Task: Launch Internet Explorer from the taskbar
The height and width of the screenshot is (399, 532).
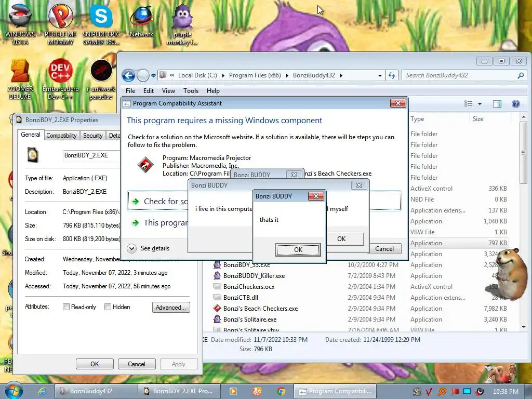Action: tap(42, 391)
